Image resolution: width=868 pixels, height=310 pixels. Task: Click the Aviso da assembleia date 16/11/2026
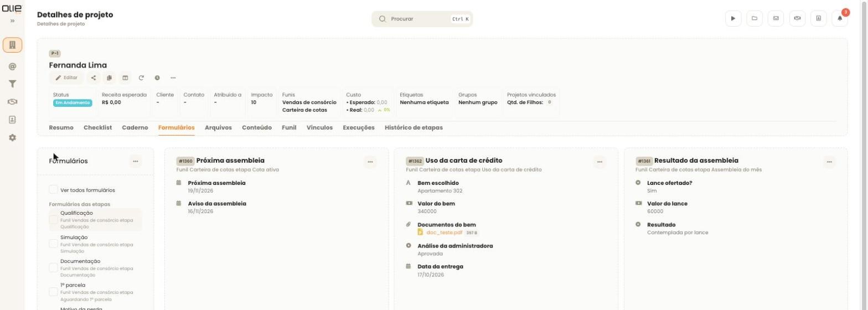coord(200,211)
